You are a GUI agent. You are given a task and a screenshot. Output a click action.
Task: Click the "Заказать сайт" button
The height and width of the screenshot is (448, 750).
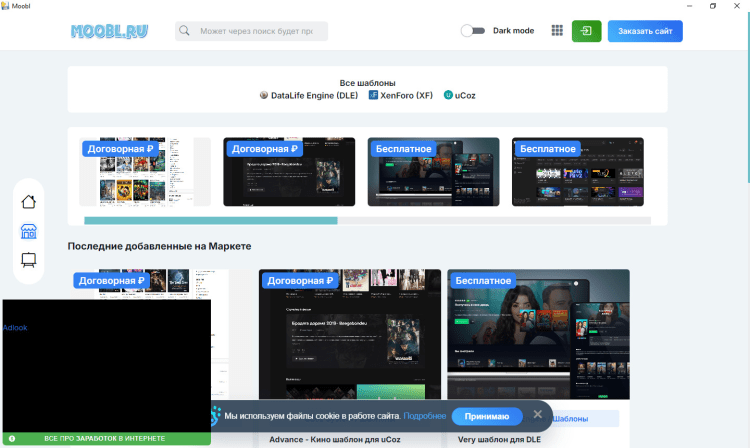pyautogui.click(x=645, y=31)
